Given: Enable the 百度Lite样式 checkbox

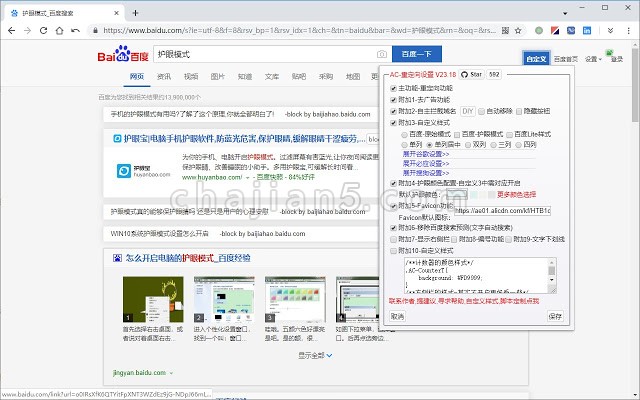Looking at the screenshot, I should click(x=509, y=135).
